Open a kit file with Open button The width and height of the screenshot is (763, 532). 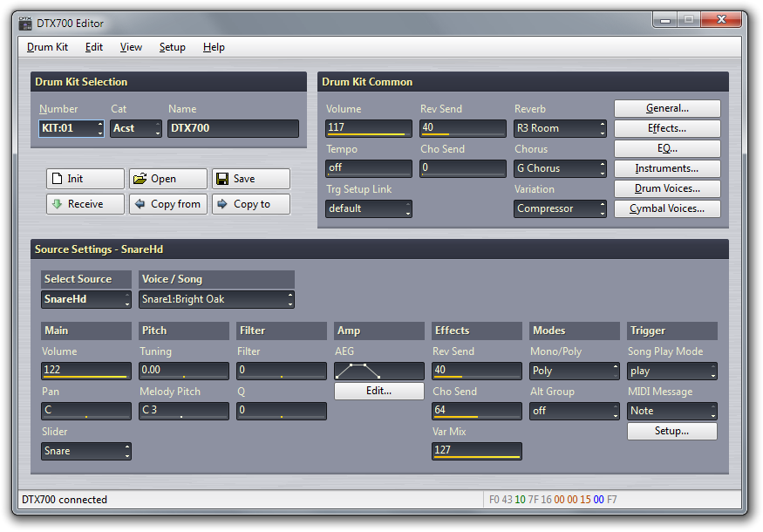coord(168,179)
